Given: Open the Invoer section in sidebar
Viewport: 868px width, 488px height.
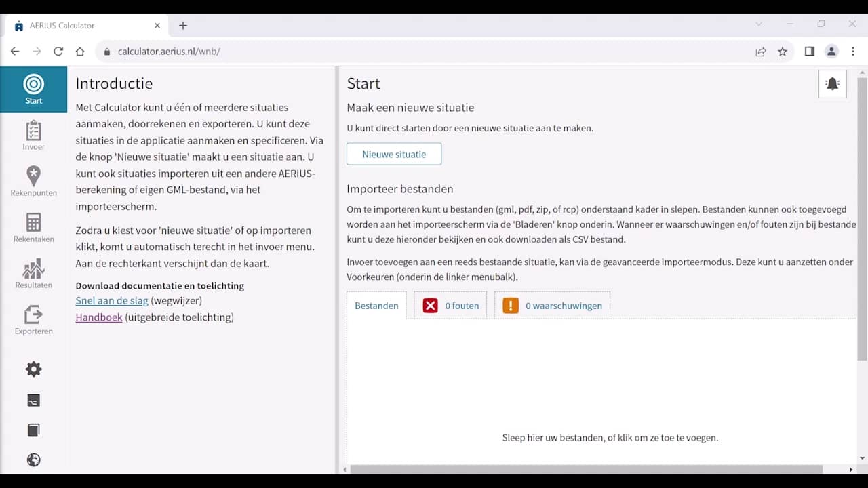Looking at the screenshot, I should (x=33, y=136).
